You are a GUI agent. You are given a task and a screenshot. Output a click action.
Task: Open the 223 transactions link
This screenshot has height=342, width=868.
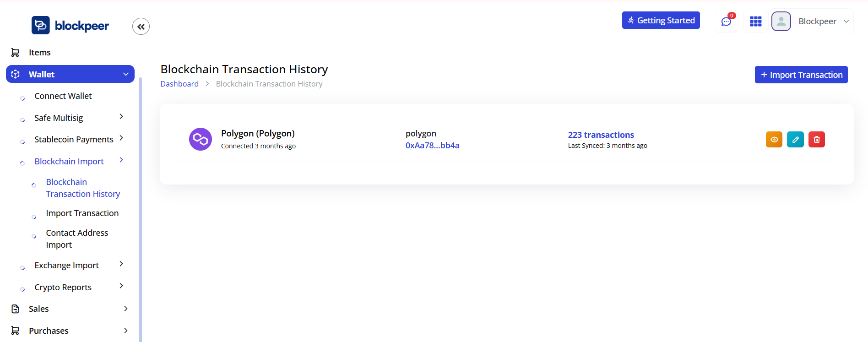601,135
